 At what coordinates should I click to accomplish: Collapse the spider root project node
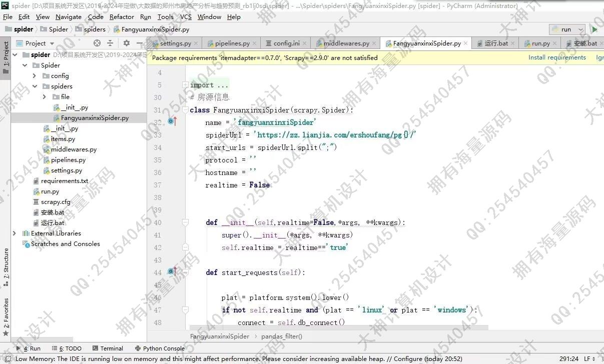(x=15, y=54)
